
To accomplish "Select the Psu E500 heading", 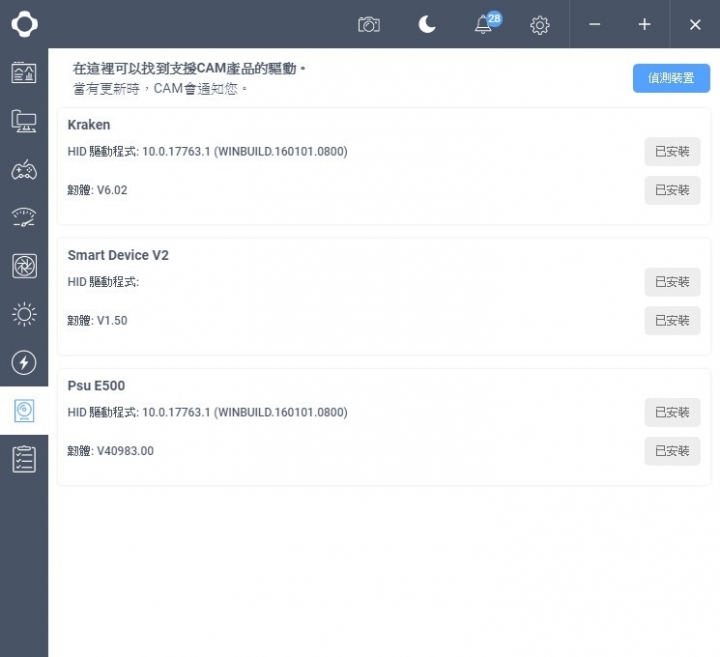I will (96, 386).
